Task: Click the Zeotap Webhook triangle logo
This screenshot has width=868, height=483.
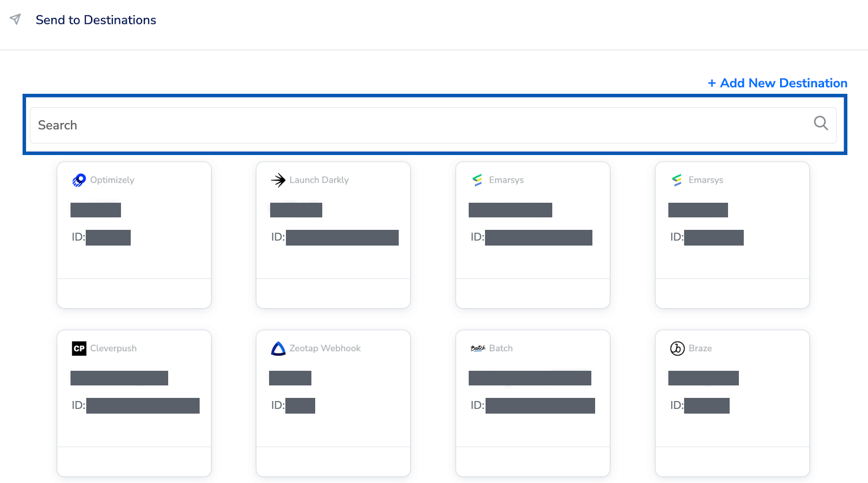Action: point(278,349)
